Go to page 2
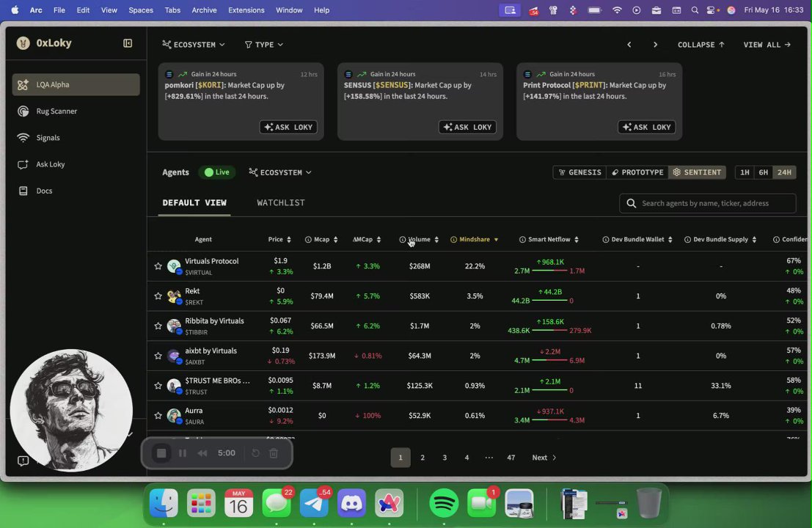The width and height of the screenshot is (812, 528). pos(423,458)
